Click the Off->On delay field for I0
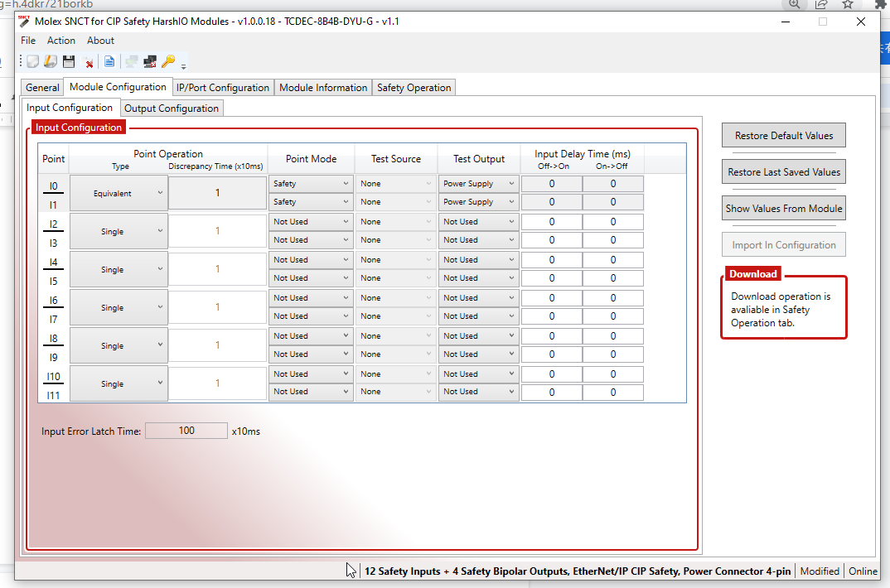 (552, 184)
